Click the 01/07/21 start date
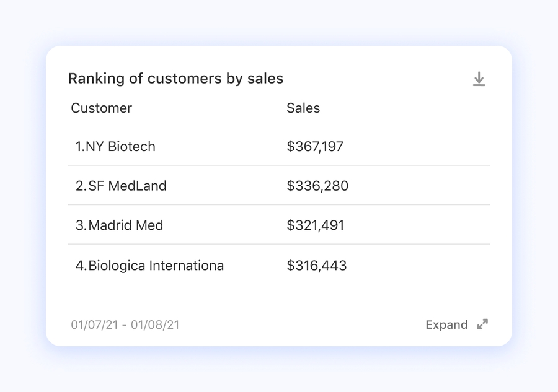Screen dimensions: 558x392 94,324
